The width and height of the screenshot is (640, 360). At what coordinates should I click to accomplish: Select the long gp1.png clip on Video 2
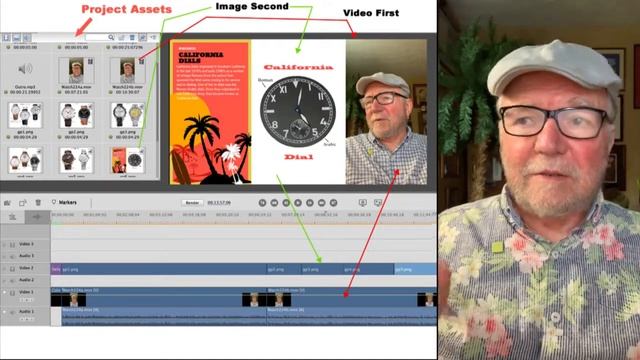[164, 269]
